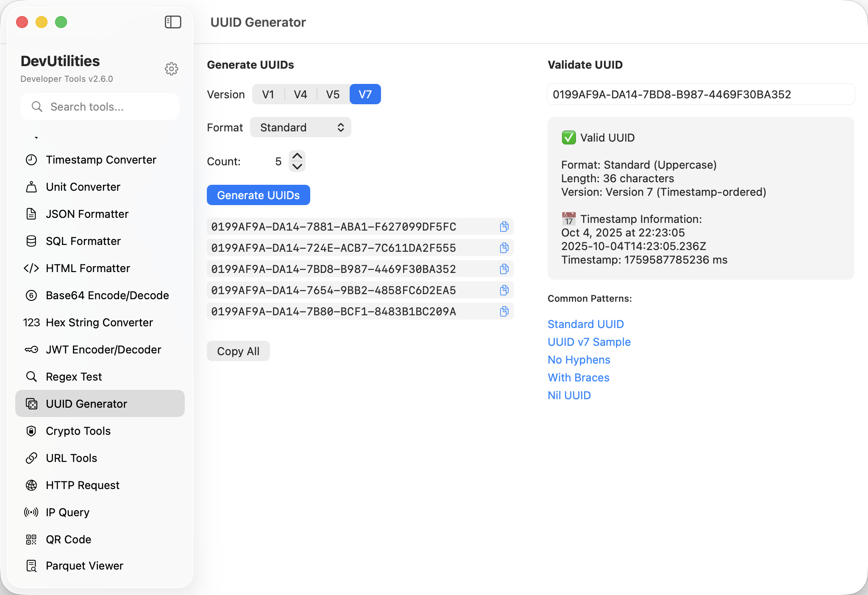The image size is (868, 595).
Task: Open settings via the gear icon
Action: tap(171, 69)
